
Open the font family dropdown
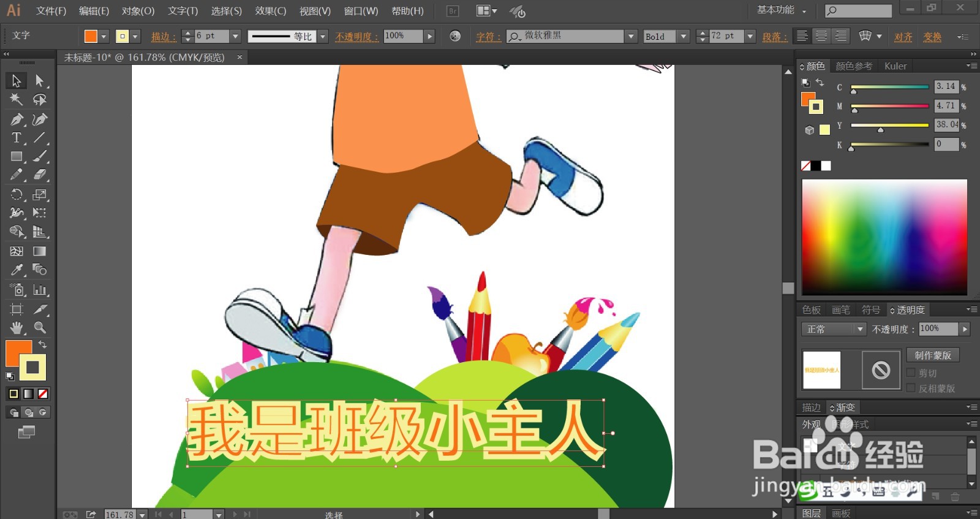[x=631, y=36]
